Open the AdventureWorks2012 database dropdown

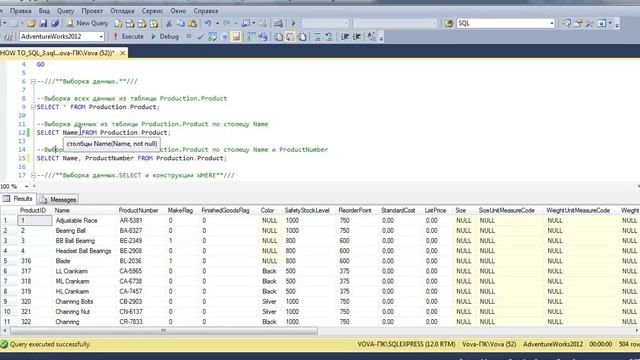coord(101,37)
